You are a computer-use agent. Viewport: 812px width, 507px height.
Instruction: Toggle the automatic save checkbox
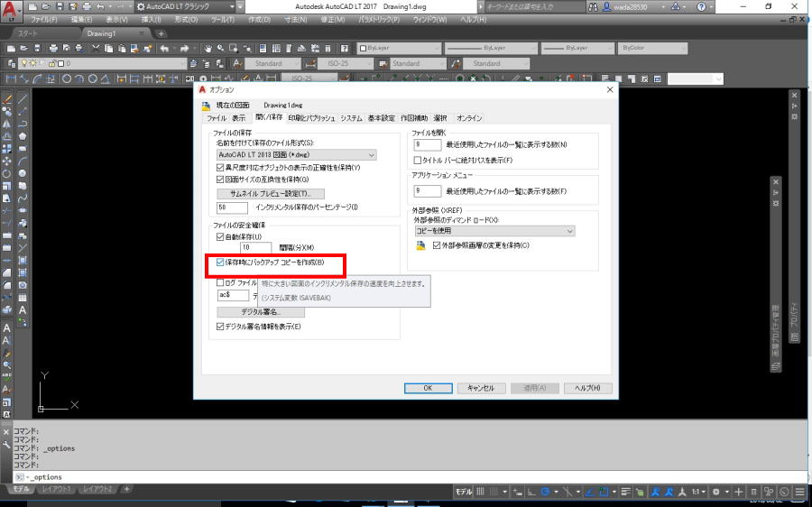(220, 236)
